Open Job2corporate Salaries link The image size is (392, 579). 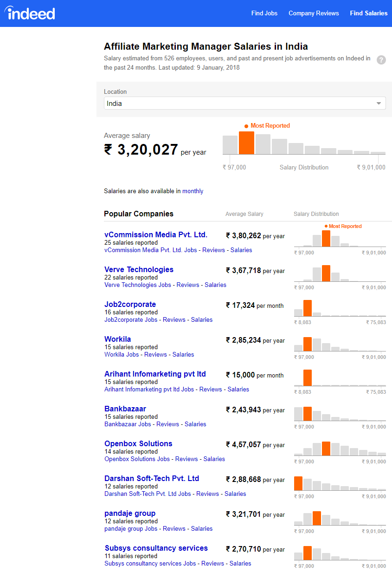pos(202,319)
